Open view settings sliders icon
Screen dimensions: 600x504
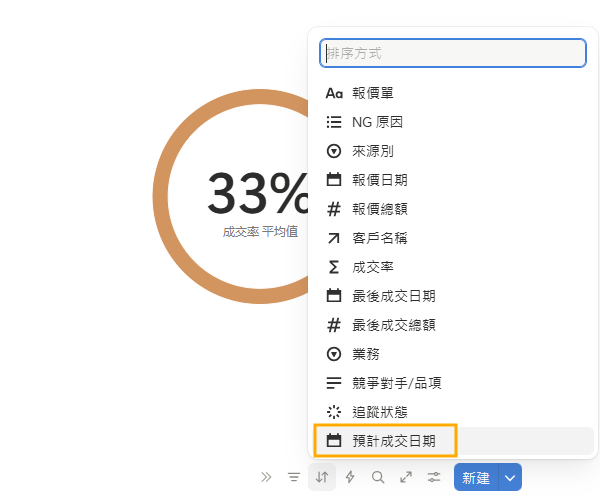[434, 478]
